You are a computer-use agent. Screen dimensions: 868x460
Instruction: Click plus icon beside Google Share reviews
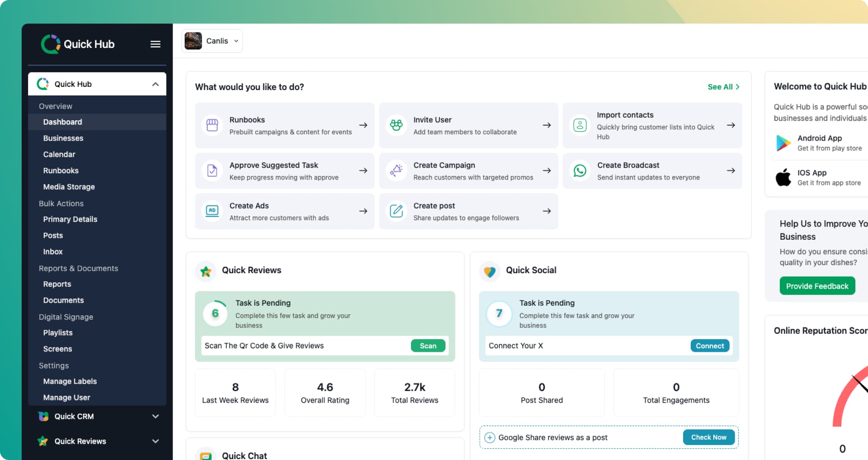[x=489, y=437]
